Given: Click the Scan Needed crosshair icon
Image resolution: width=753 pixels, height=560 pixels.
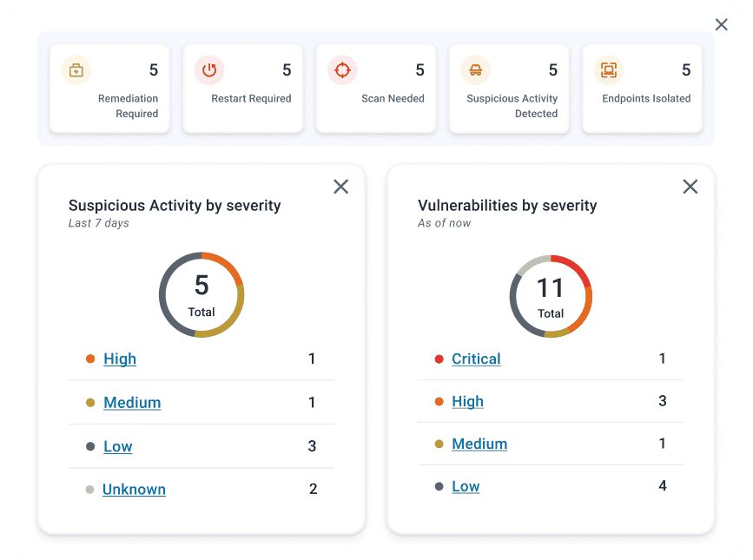Looking at the screenshot, I should 342,70.
